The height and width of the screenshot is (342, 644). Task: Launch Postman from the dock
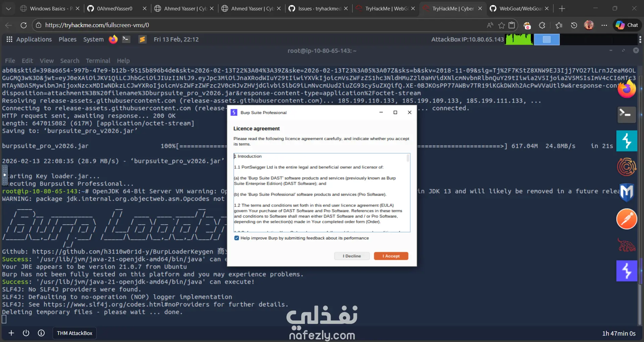tap(627, 219)
